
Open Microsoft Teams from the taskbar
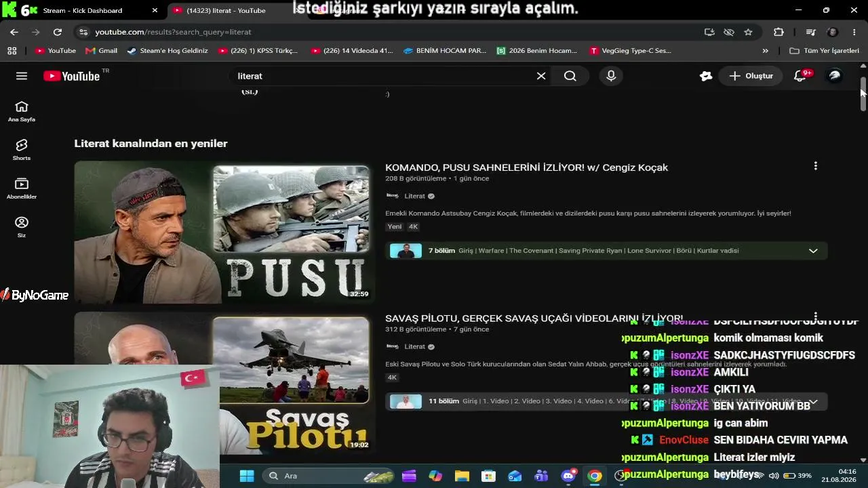coord(541,476)
